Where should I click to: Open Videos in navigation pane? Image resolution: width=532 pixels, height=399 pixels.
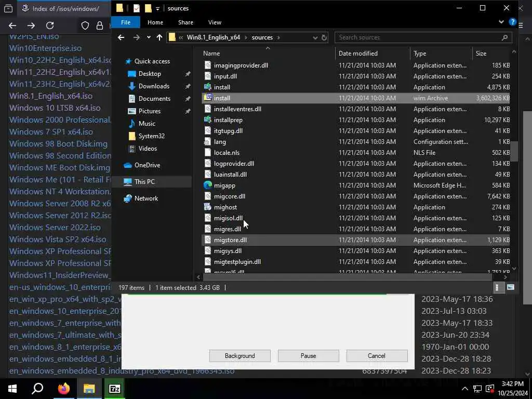[148, 149]
